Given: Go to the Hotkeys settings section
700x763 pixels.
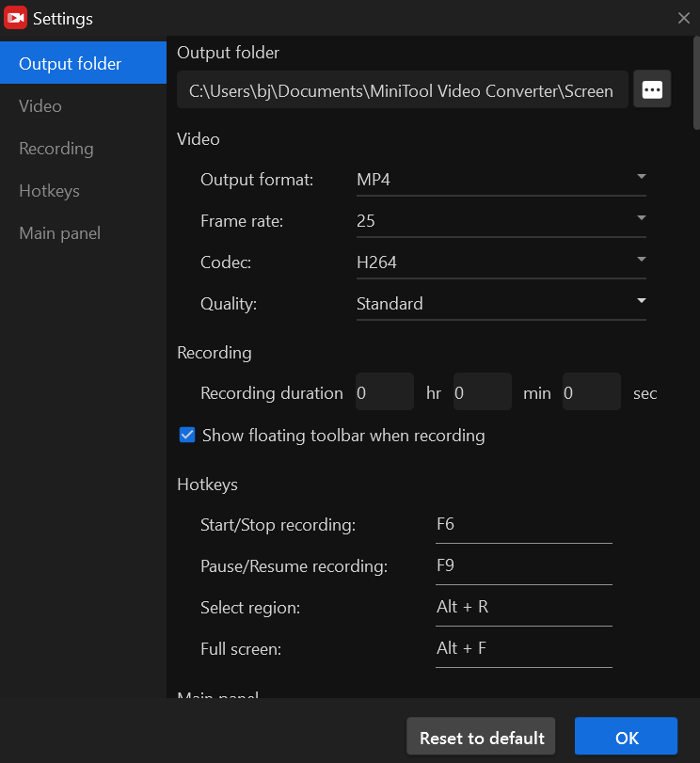Looking at the screenshot, I should click(x=49, y=190).
